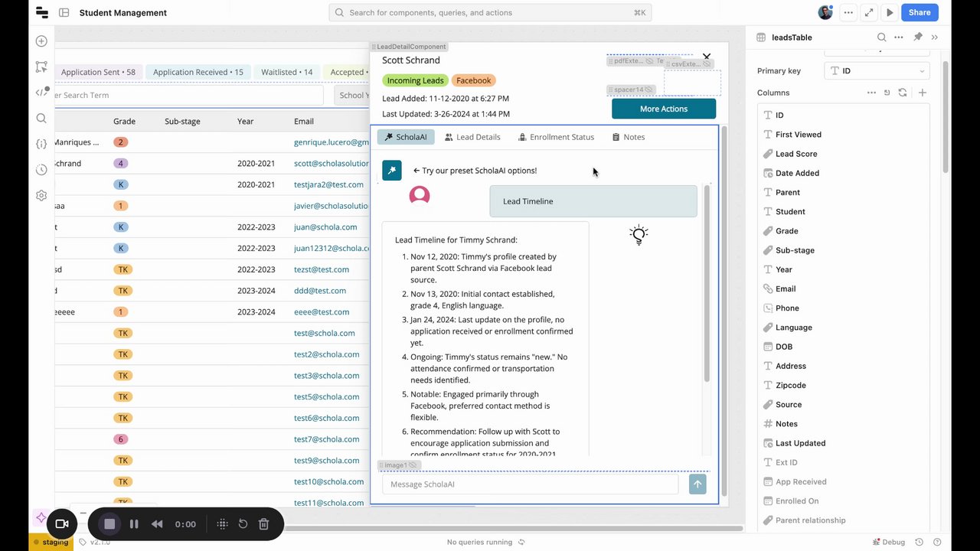The image size is (980, 551).
Task: Open the School Year filter dropdown
Action: (x=351, y=95)
